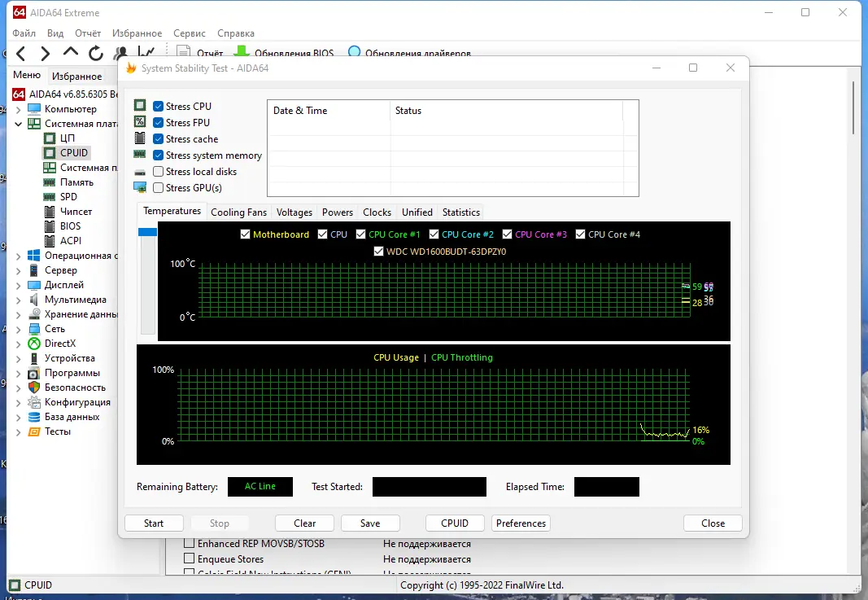Click the Тесты benchmark icon
The width and height of the screenshot is (868, 600).
click(34, 431)
